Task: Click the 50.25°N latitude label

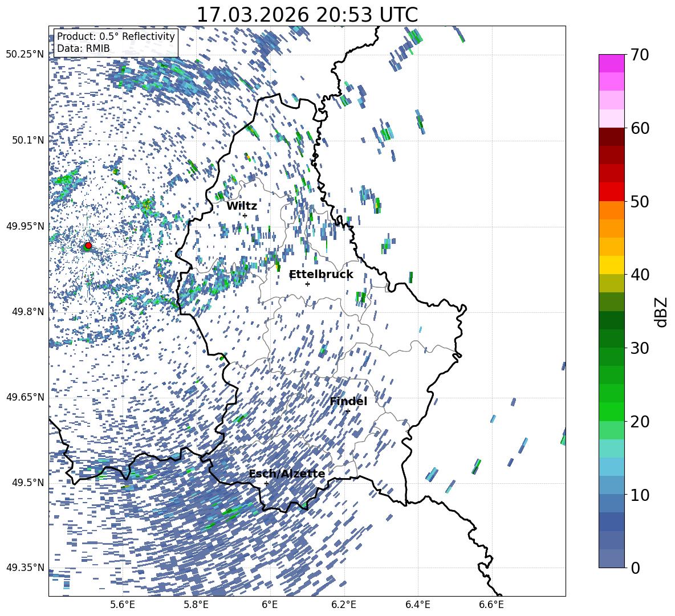Action: click(x=25, y=55)
